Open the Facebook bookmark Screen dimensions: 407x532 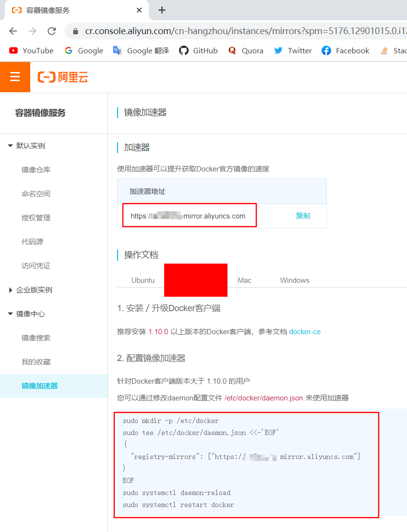tap(346, 50)
